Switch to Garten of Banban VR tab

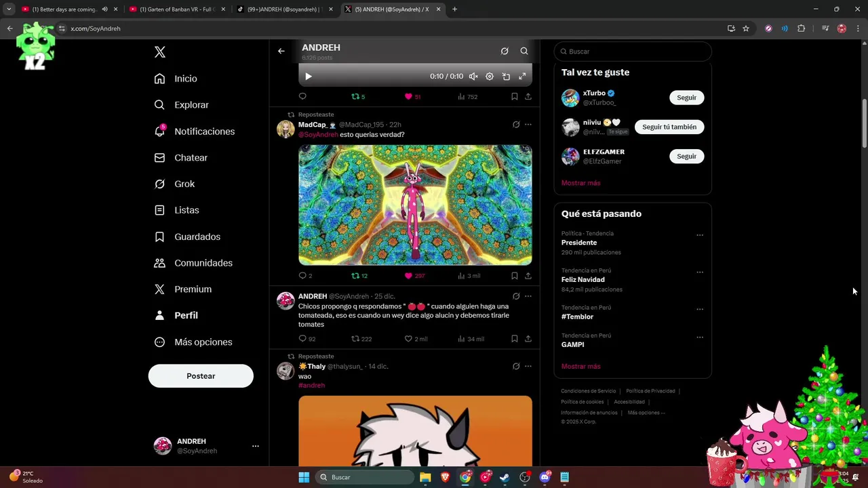[176, 9]
